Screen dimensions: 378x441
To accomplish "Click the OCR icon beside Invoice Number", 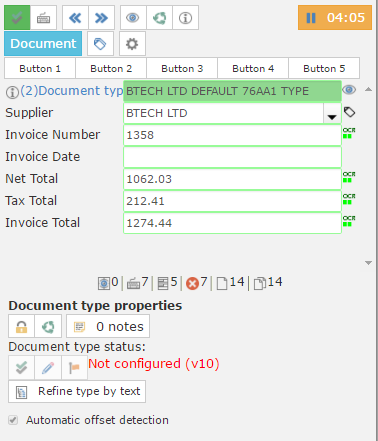I will point(349,133).
